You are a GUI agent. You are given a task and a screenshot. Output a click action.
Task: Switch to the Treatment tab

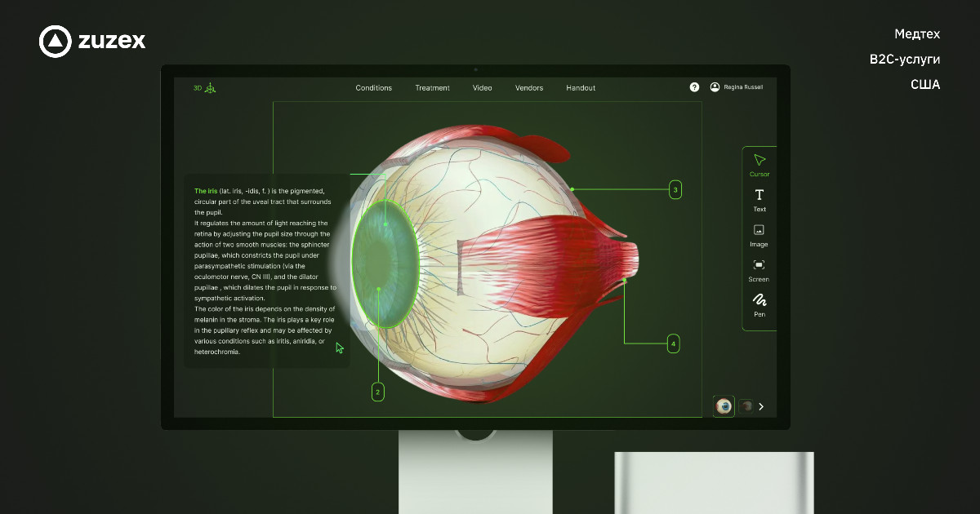pyautogui.click(x=432, y=88)
